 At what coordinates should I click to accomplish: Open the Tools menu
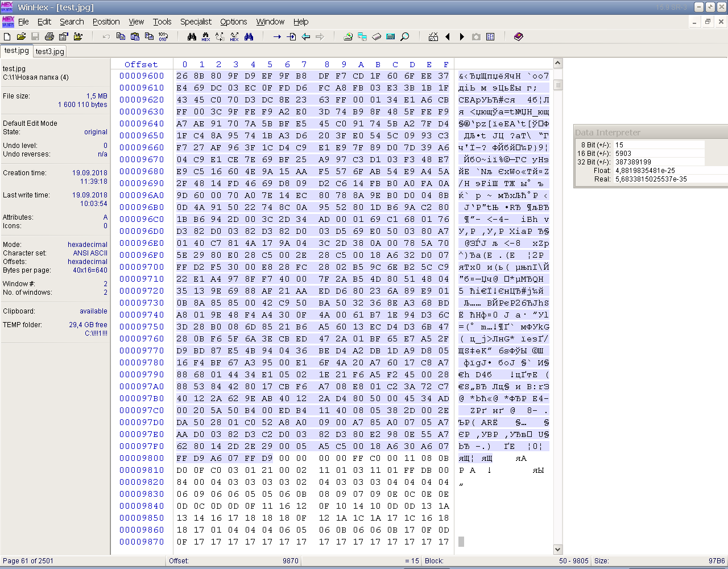point(162,22)
